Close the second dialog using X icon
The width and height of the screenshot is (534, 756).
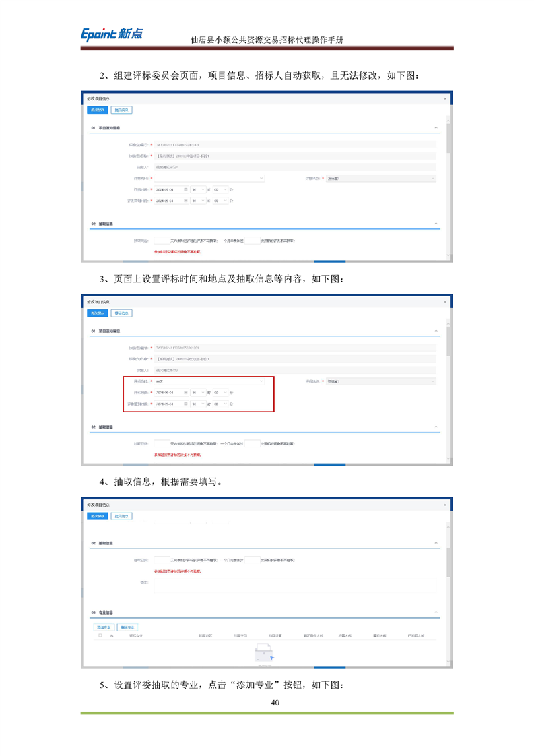point(444,302)
